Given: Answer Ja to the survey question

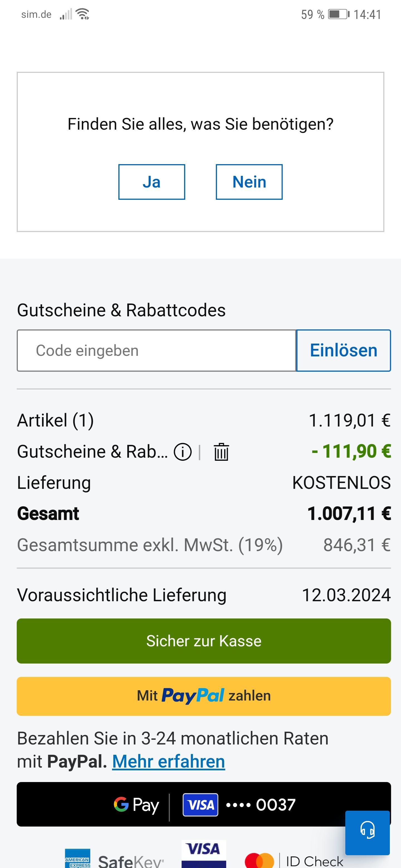Looking at the screenshot, I should (x=151, y=182).
